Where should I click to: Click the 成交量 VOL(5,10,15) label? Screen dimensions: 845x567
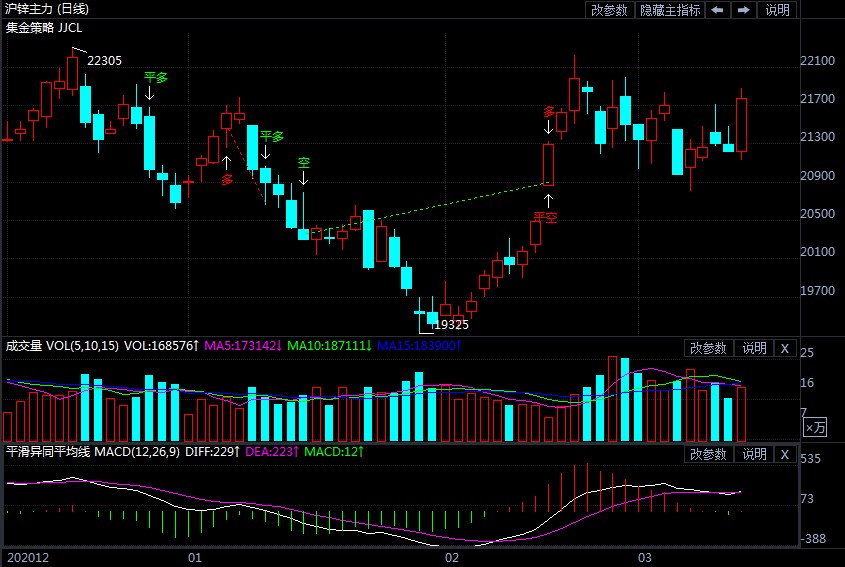coord(62,345)
